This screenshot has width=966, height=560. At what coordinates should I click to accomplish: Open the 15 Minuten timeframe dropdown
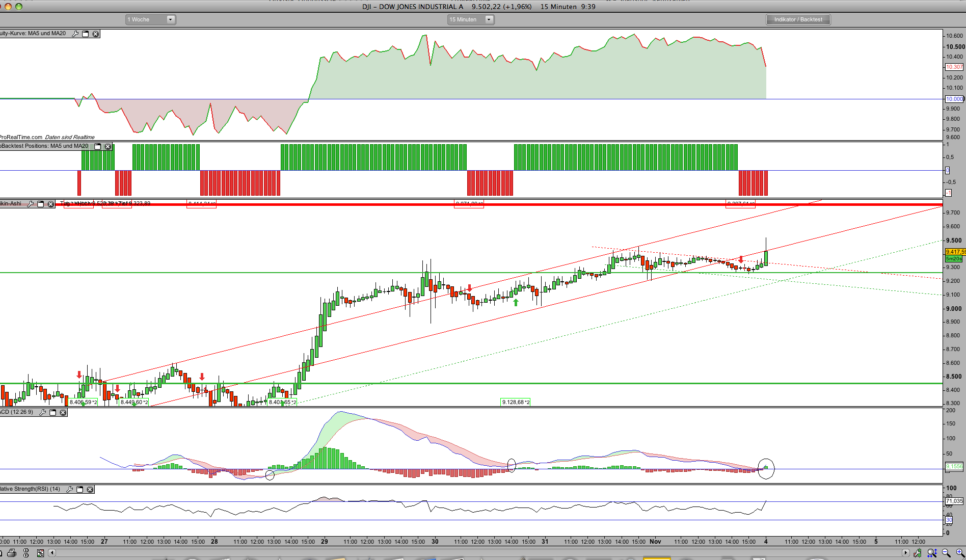471,19
